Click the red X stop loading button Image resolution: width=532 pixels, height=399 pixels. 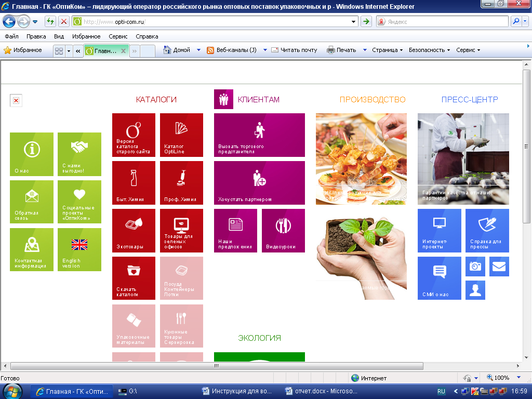(63, 22)
